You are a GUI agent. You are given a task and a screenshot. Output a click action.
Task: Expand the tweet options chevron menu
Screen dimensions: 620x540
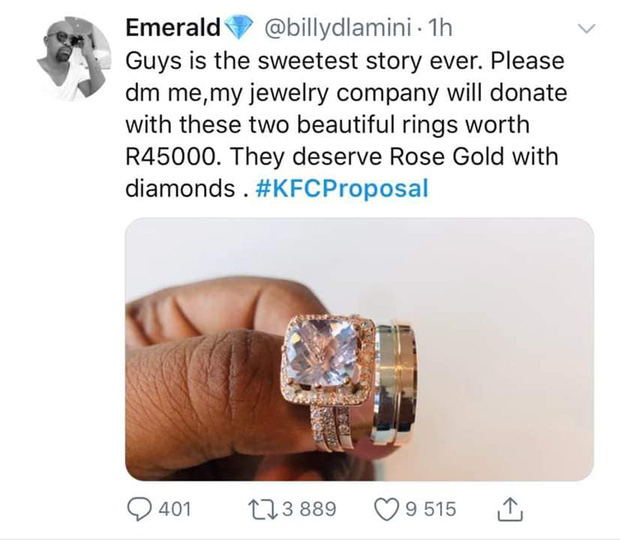tap(588, 30)
